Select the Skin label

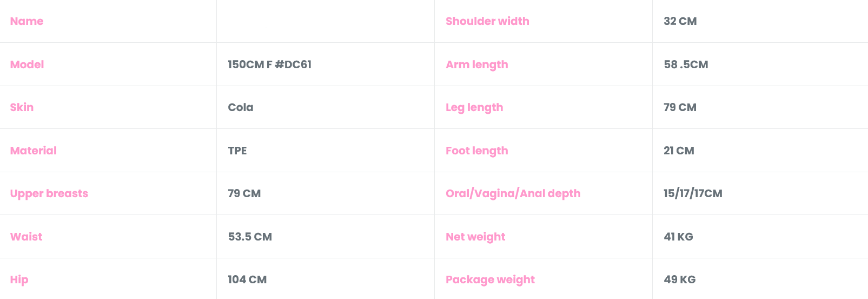coord(22,107)
